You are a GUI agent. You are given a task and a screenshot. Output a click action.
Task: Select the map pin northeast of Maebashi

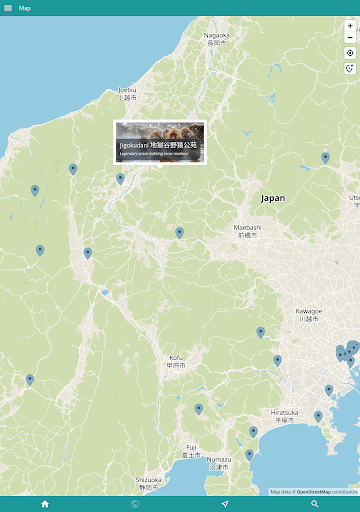[x=325, y=158]
